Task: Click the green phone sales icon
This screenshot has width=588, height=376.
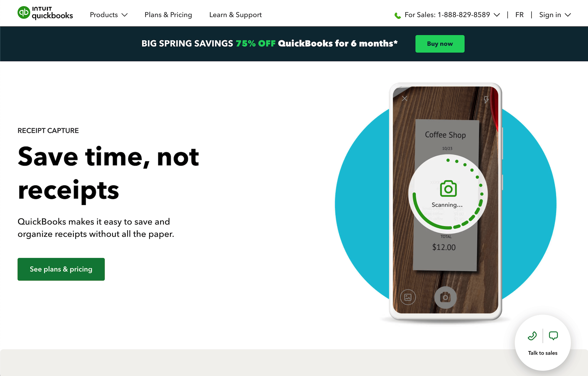Action: (397, 14)
